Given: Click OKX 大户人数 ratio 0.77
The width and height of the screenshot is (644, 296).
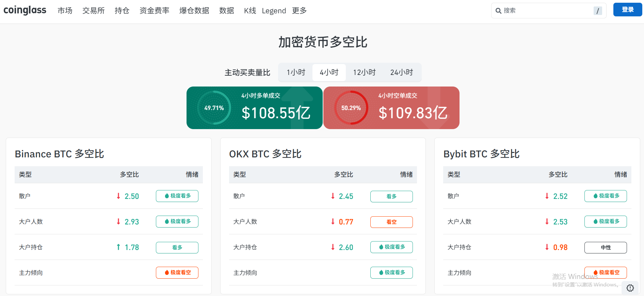Looking at the screenshot, I should coord(346,222).
